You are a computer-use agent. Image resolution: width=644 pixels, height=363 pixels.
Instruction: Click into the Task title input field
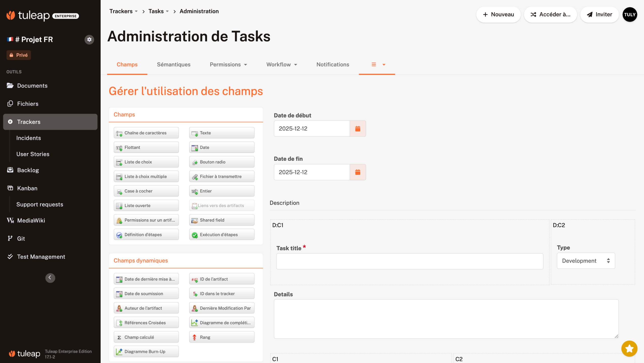[x=409, y=262]
